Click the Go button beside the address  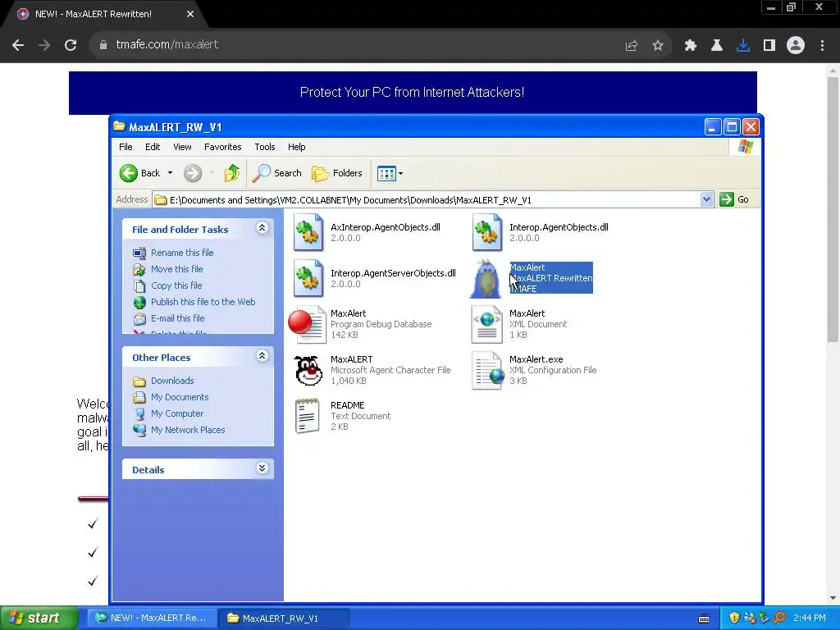[x=734, y=200]
